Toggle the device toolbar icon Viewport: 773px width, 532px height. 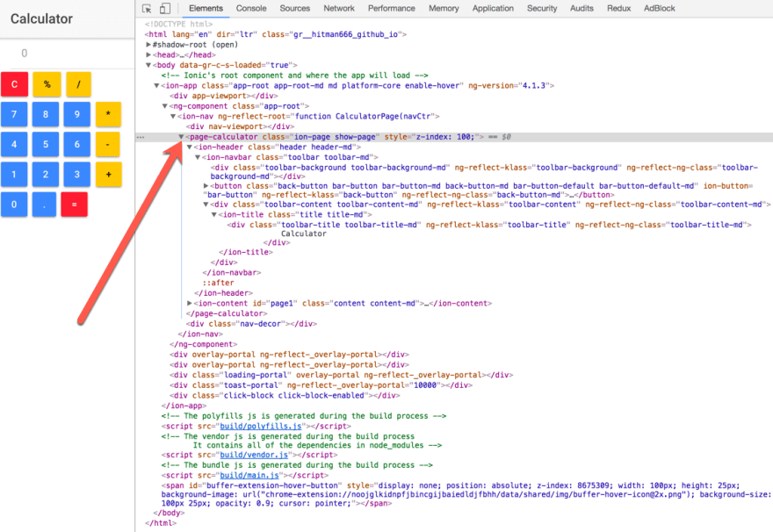[x=165, y=9]
